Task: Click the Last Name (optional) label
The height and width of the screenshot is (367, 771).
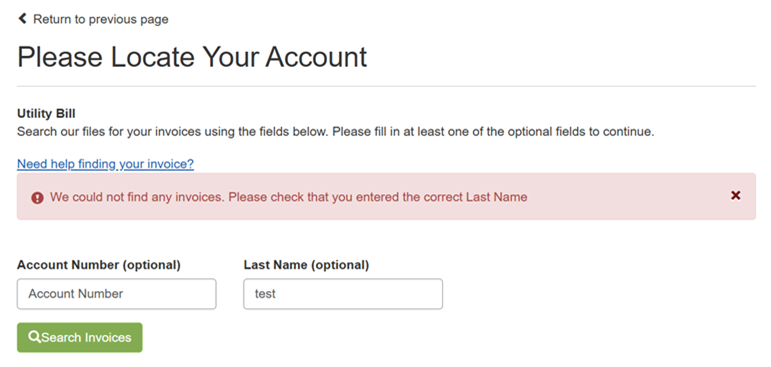Action: (x=306, y=265)
